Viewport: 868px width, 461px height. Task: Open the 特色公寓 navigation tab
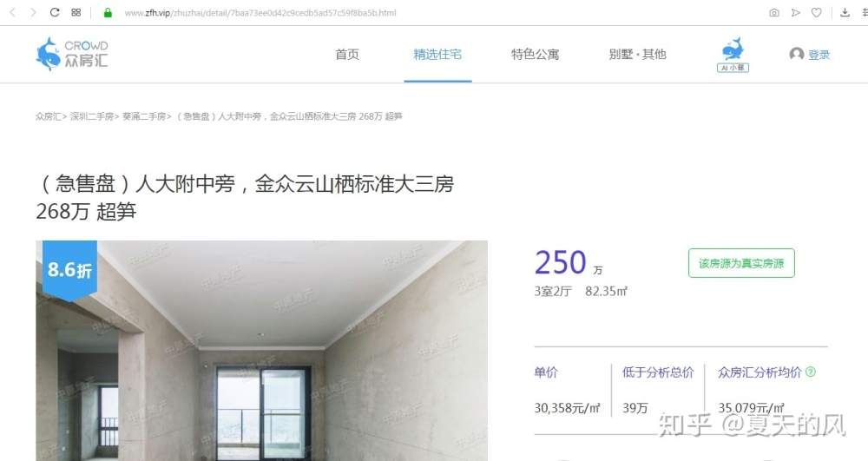pos(536,54)
